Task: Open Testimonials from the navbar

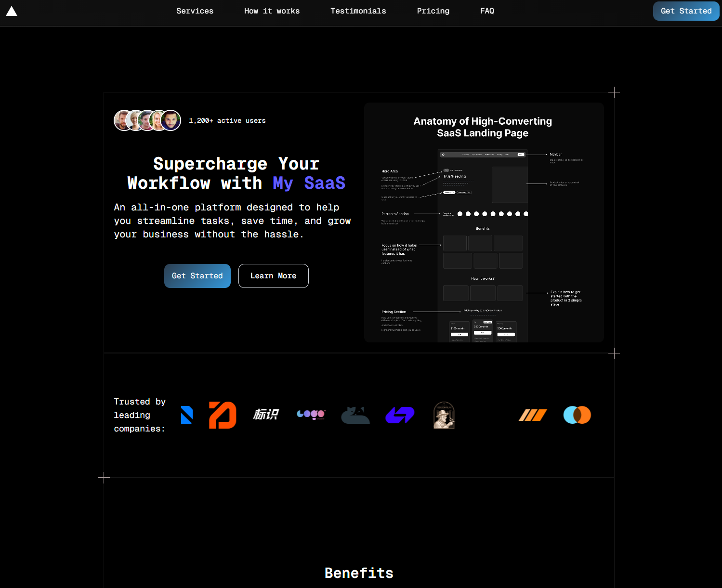Action: (358, 11)
